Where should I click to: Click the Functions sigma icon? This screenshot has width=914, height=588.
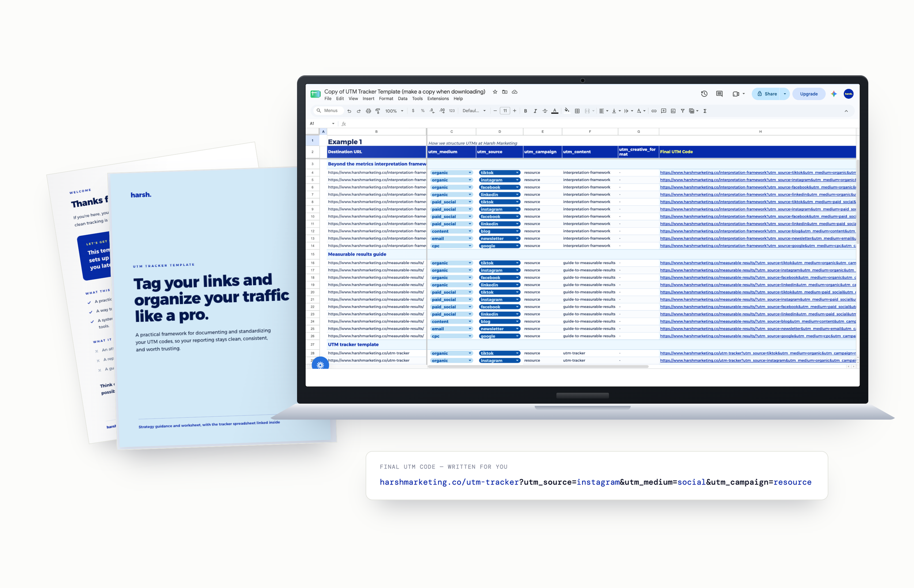(x=705, y=111)
